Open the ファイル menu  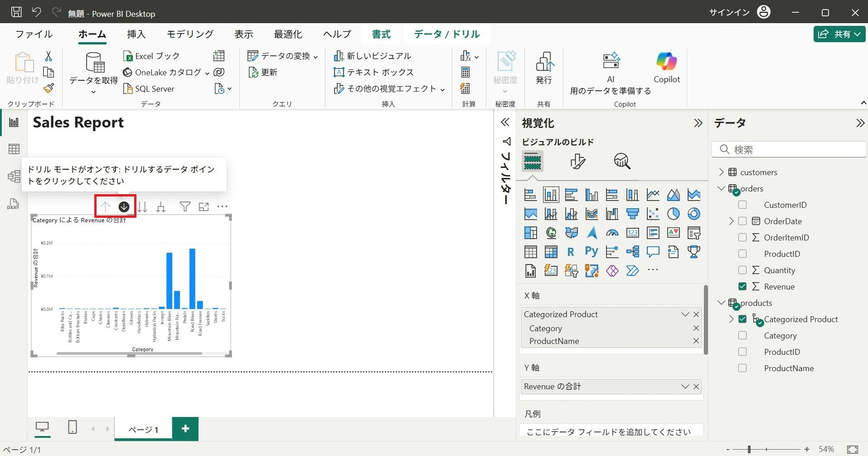tap(34, 34)
